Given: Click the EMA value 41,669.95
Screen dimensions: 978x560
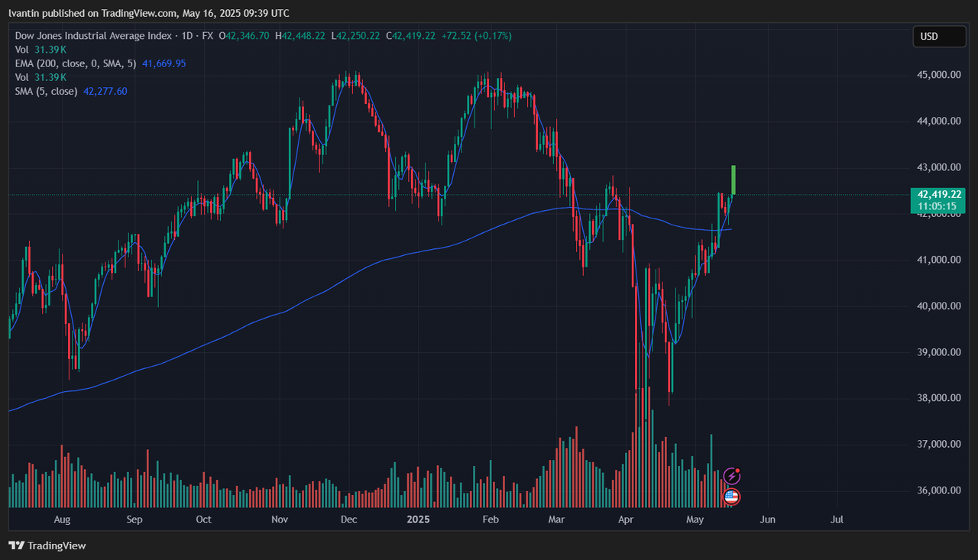Looking at the screenshot, I should (164, 63).
